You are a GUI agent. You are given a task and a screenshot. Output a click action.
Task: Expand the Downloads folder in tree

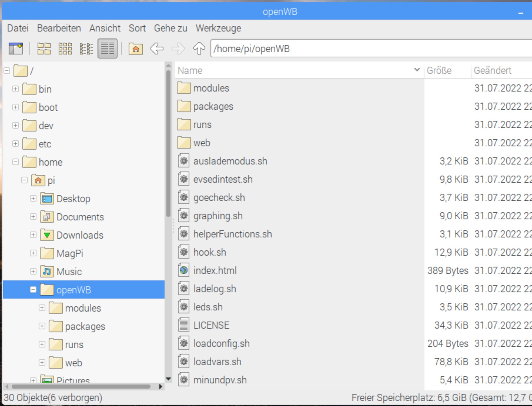tap(33, 235)
